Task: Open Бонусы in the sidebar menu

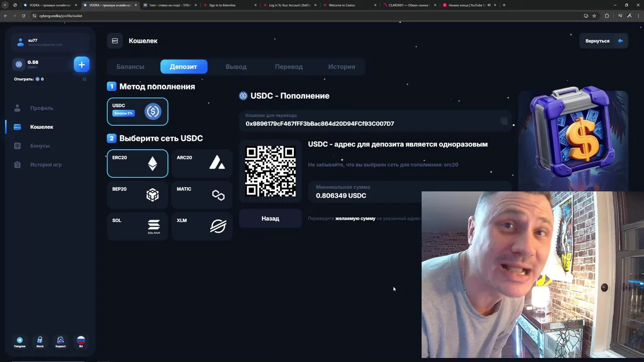Action: click(40, 146)
